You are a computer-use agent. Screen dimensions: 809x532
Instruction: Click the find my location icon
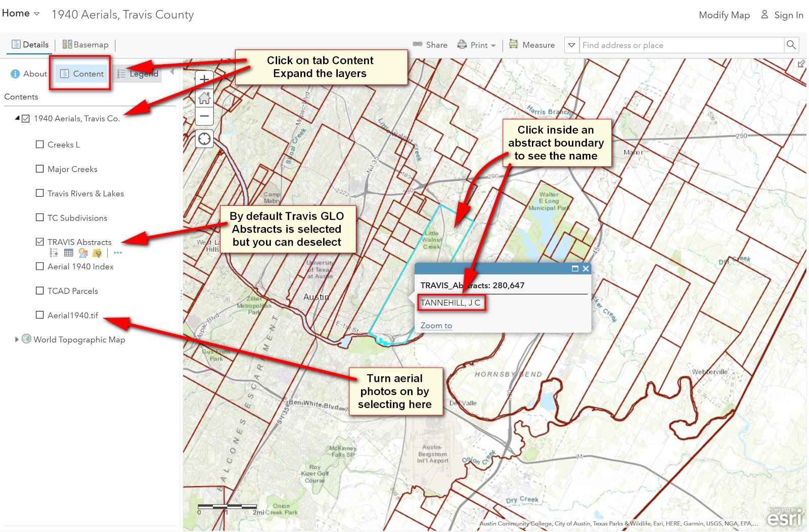click(x=204, y=139)
